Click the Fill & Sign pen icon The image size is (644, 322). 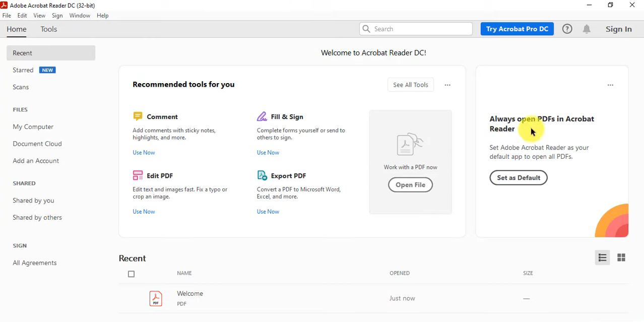pyautogui.click(x=262, y=116)
